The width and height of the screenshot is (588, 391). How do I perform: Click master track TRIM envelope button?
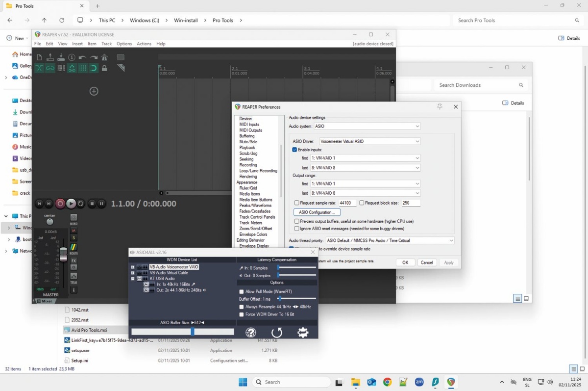(x=73, y=276)
